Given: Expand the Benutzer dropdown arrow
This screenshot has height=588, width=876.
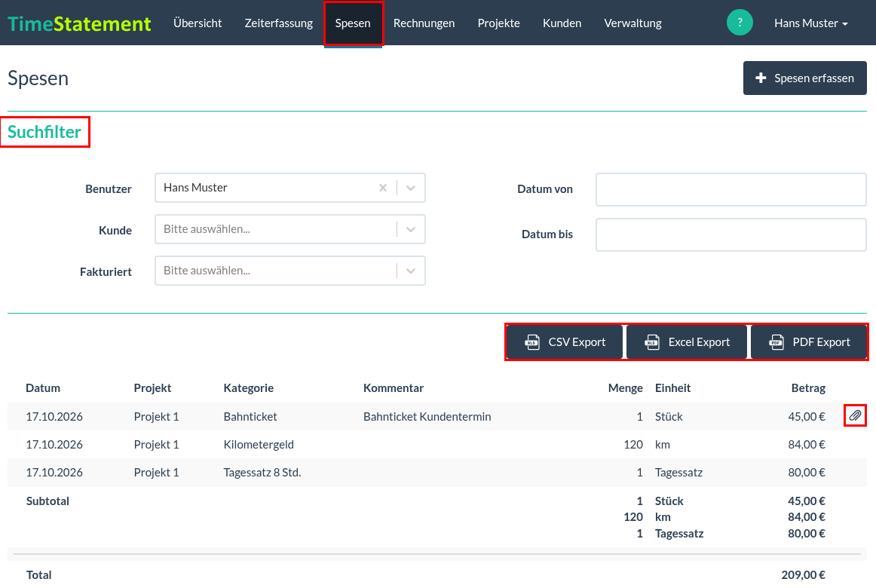Looking at the screenshot, I should pyautogui.click(x=411, y=188).
